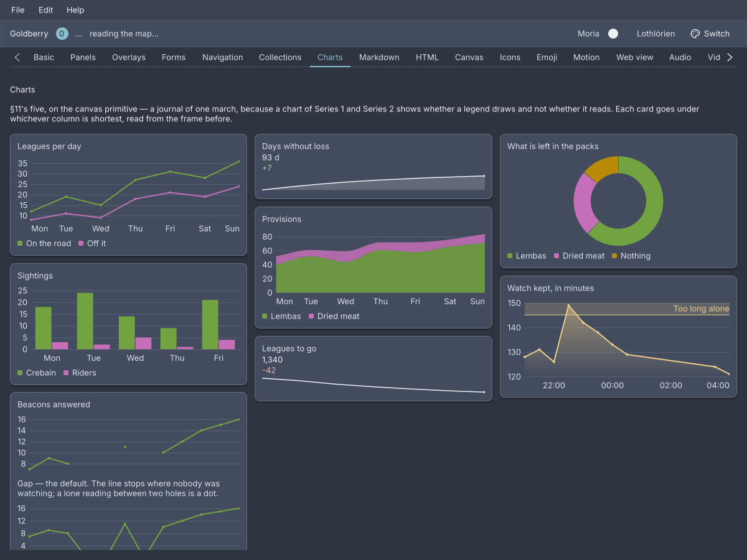
Task: Click the palette icon beside Switch
Action: click(x=695, y=34)
